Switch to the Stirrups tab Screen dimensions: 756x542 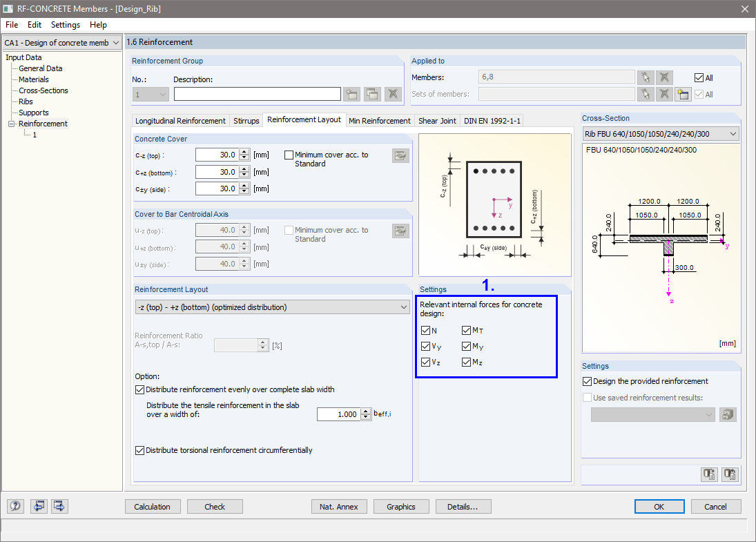pyautogui.click(x=246, y=120)
